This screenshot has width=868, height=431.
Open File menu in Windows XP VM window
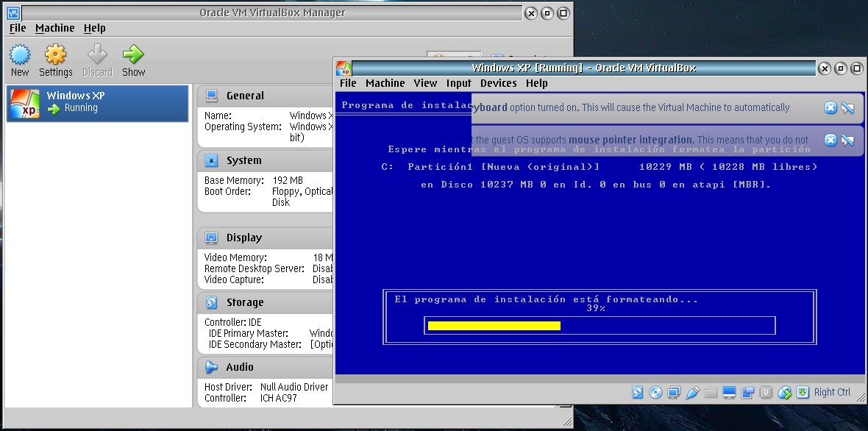coord(348,83)
